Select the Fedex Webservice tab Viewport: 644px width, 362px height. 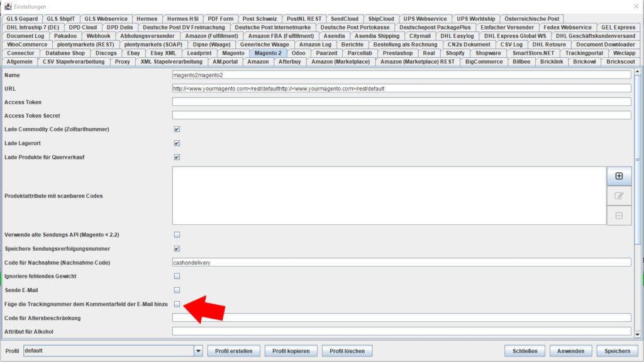(568, 27)
